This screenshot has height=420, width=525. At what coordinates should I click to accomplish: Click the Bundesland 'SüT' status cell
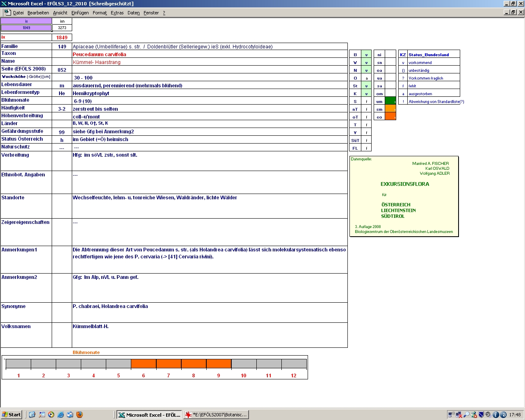(366, 140)
